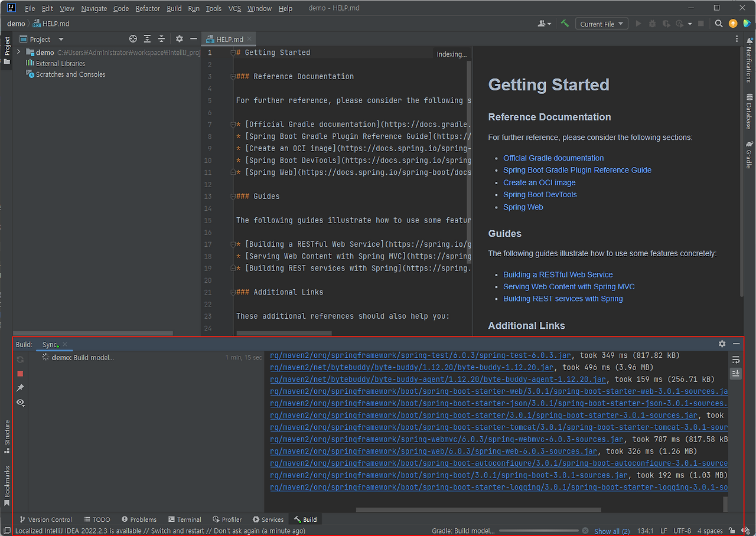Screen dimensions: 756x536
Task: Open the Refactor menu
Action: click(x=148, y=8)
